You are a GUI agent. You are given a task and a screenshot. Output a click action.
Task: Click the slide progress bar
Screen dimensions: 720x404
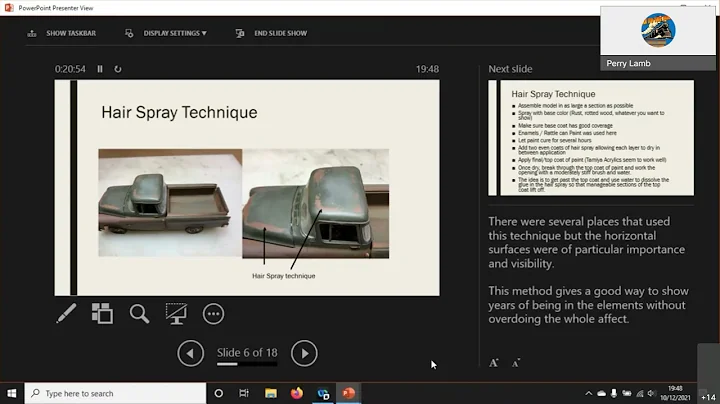[247, 364]
